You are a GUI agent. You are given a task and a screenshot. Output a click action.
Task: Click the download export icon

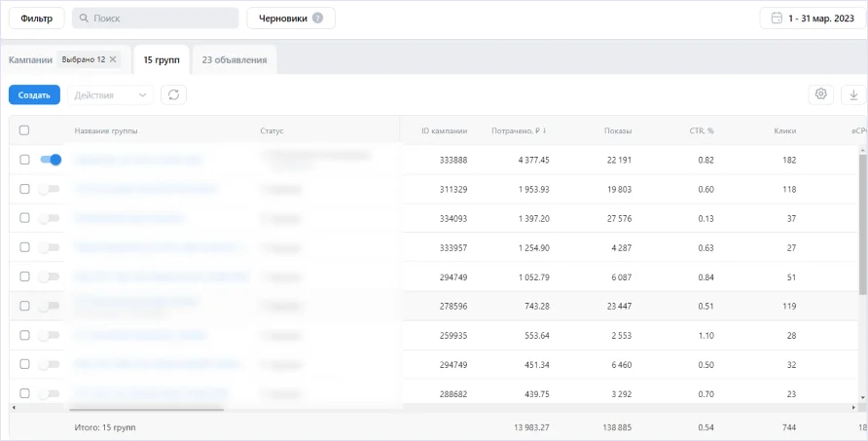pyautogui.click(x=853, y=94)
